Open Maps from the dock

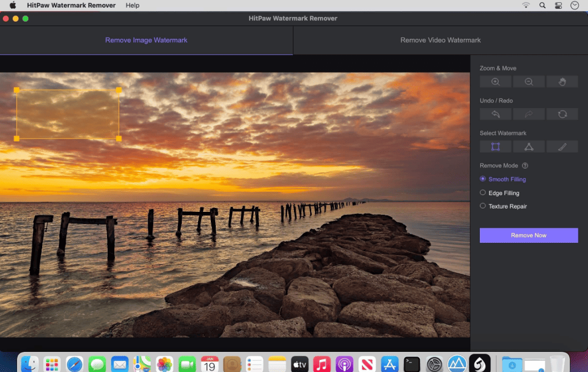pyautogui.click(x=142, y=364)
